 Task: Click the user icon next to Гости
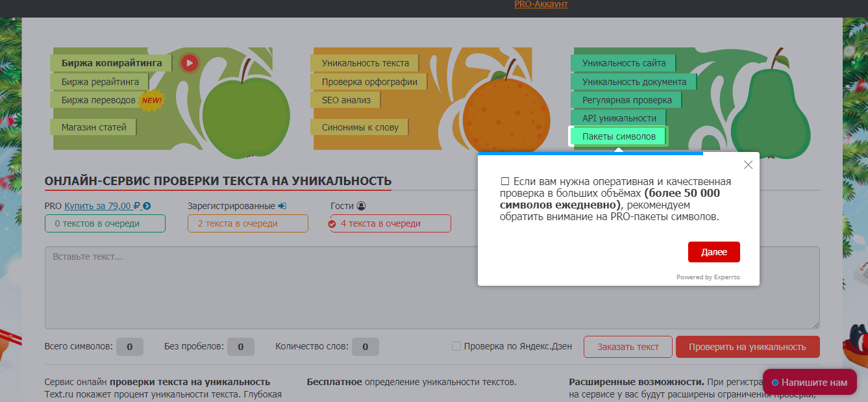(361, 206)
